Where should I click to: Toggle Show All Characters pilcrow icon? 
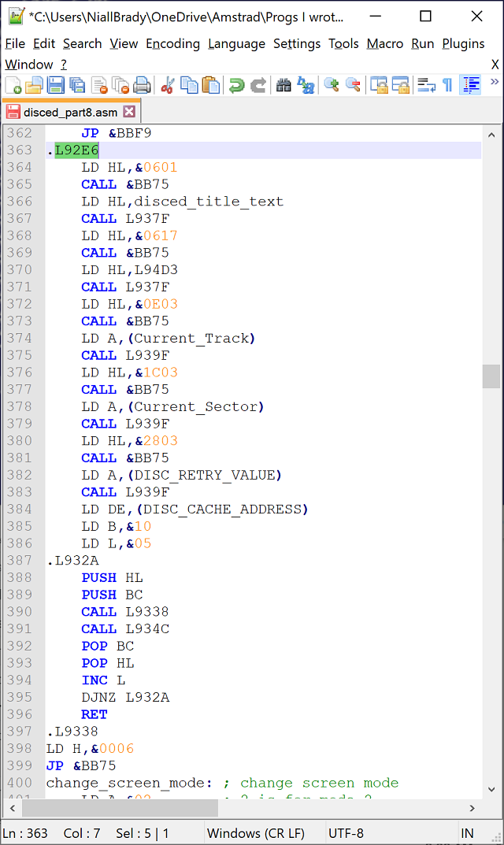click(x=447, y=85)
